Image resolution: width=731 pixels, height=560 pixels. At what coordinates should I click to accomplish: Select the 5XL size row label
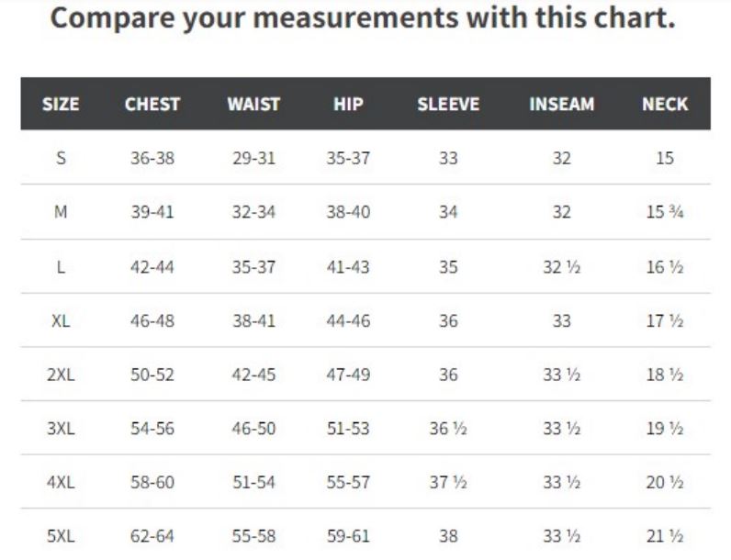61,536
